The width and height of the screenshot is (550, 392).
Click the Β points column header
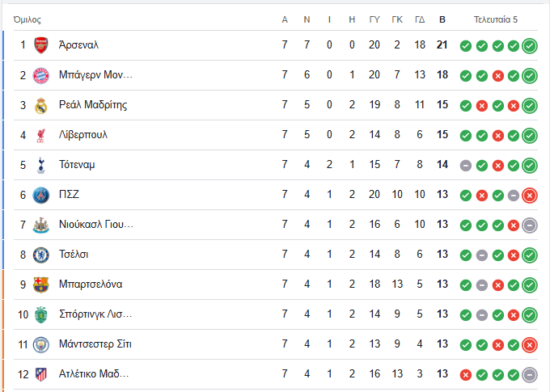point(442,19)
